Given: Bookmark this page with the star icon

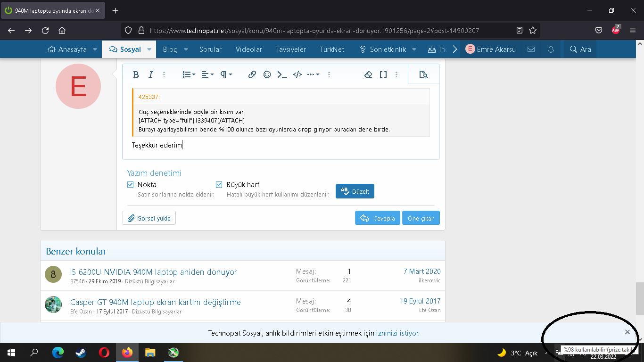Looking at the screenshot, I should (x=533, y=30).
